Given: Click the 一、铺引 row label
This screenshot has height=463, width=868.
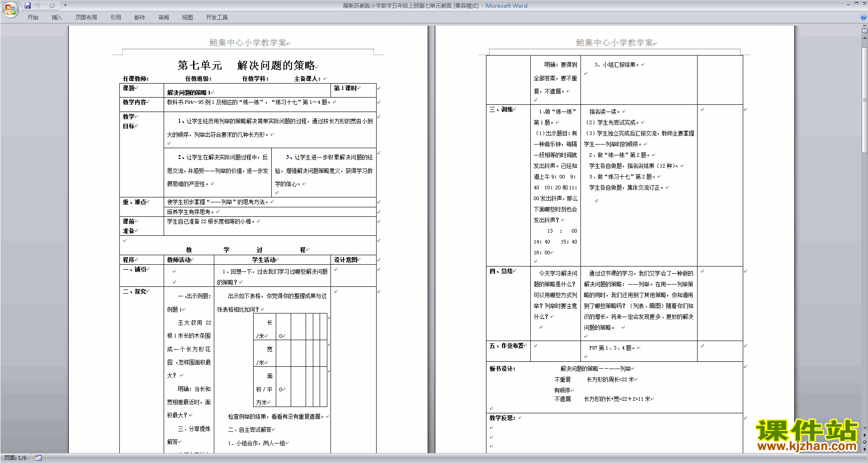Looking at the screenshot, I should click(x=135, y=270).
